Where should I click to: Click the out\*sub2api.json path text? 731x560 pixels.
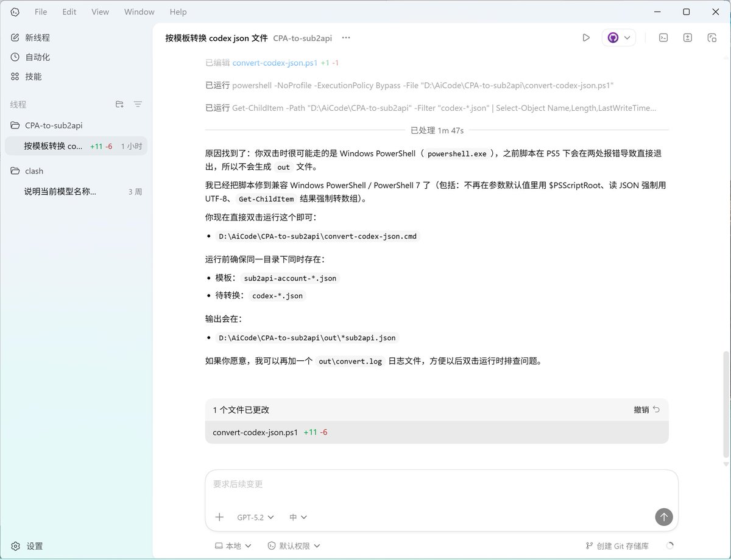click(x=307, y=338)
